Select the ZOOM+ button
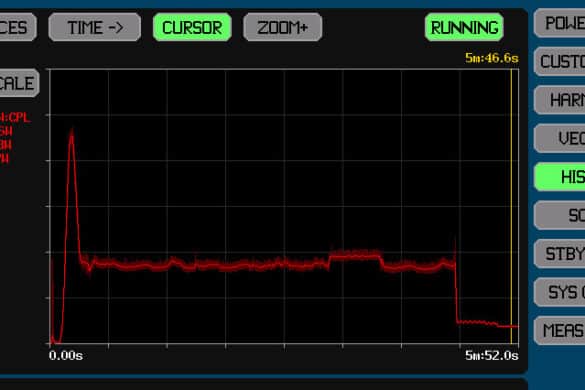The height and width of the screenshot is (390, 585). [x=282, y=27]
